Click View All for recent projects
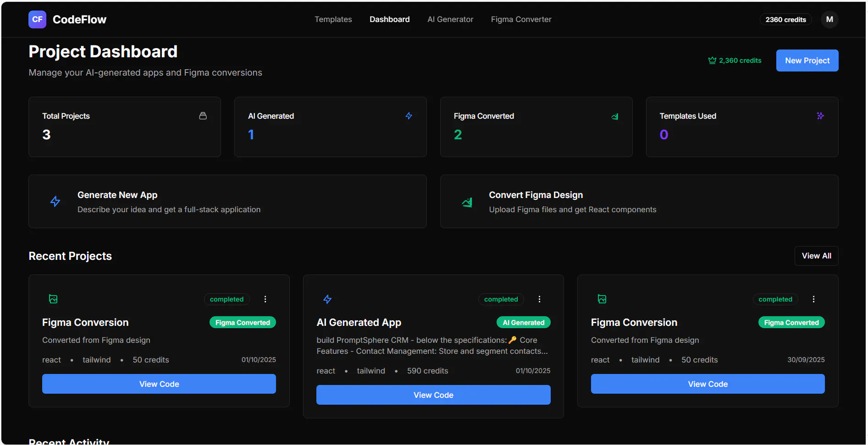This screenshot has width=868, height=445. (816, 256)
